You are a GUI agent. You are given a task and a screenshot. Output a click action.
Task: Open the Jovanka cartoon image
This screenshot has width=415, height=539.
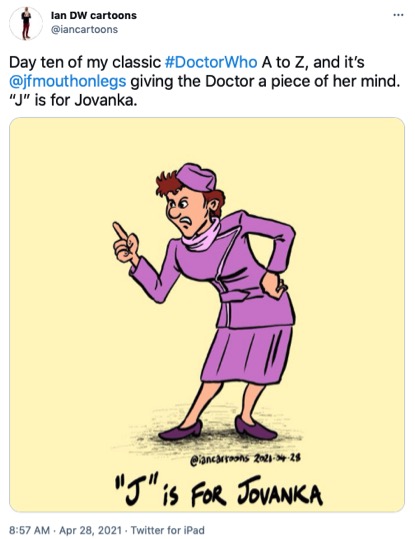[x=207, y=315]
